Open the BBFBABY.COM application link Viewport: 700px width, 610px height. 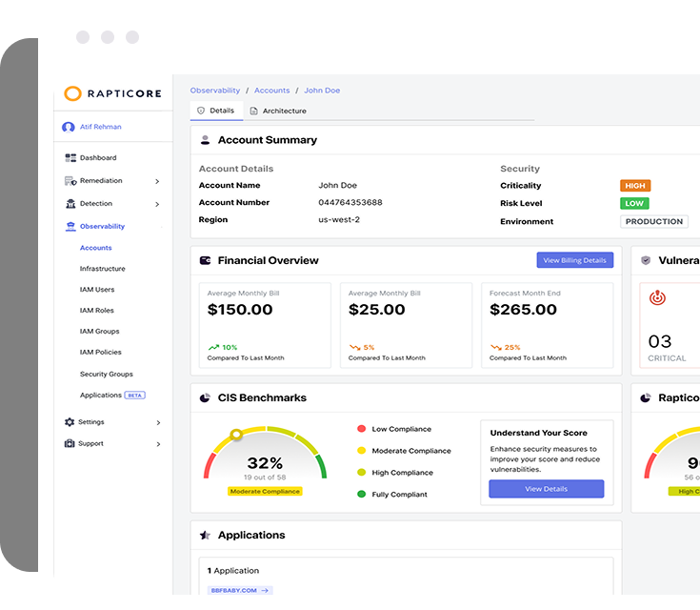coord(240,590)
